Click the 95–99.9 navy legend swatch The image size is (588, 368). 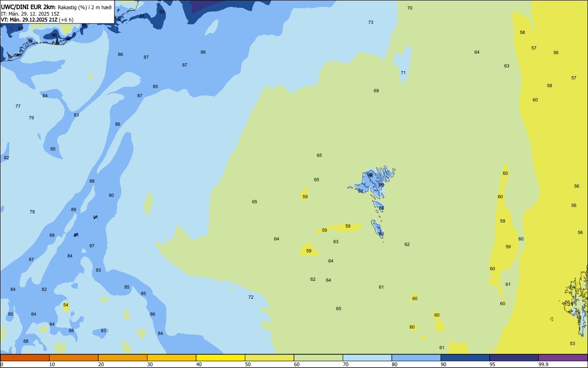(514, 357)
